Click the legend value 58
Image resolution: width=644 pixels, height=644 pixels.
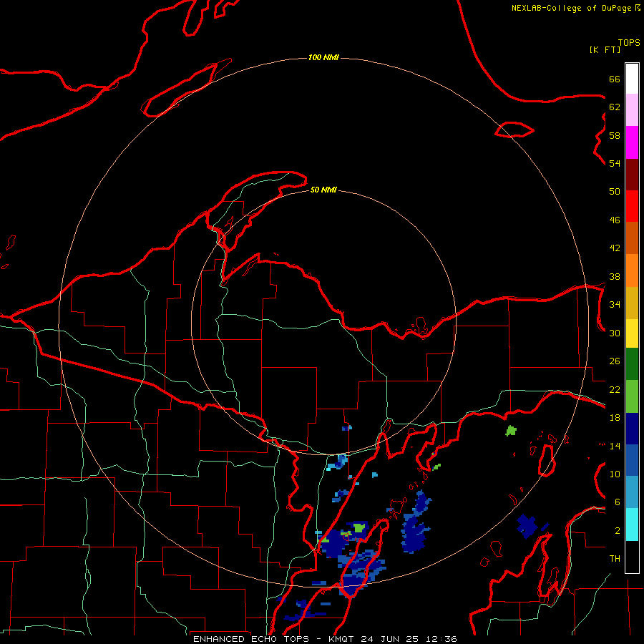(x=615, y=135)
